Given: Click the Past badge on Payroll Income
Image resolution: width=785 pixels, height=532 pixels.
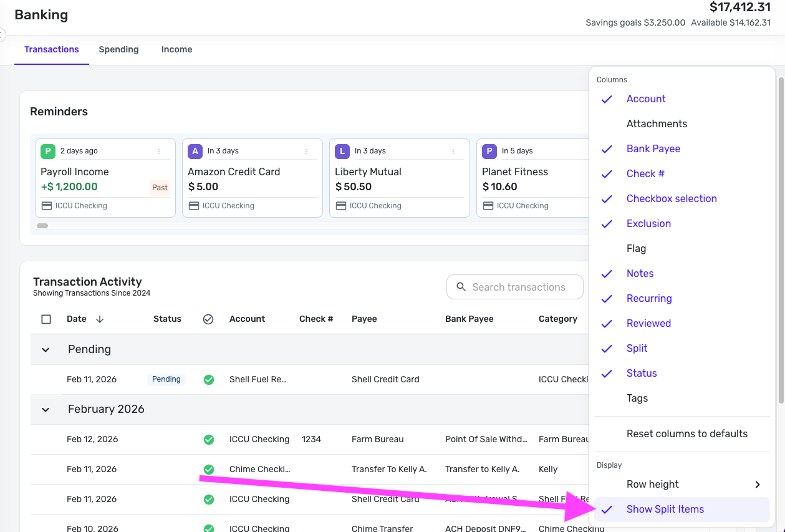Looking at the screenshot, I should [x=160, y=187].
